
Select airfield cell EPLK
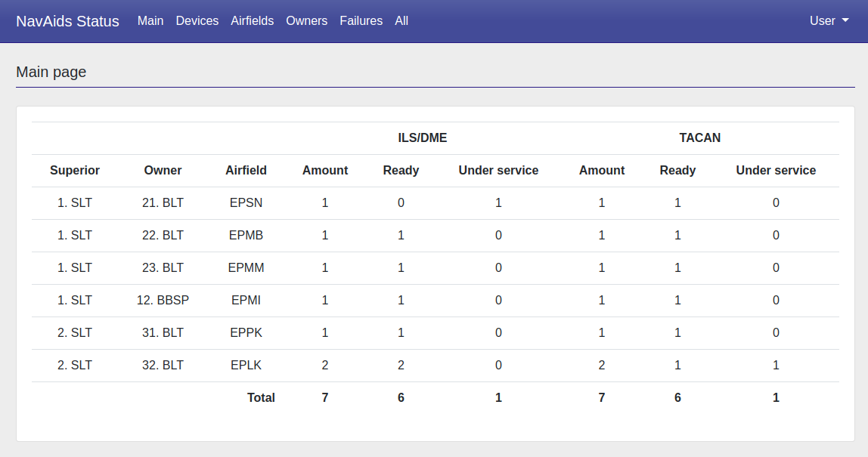click(246, 365)
